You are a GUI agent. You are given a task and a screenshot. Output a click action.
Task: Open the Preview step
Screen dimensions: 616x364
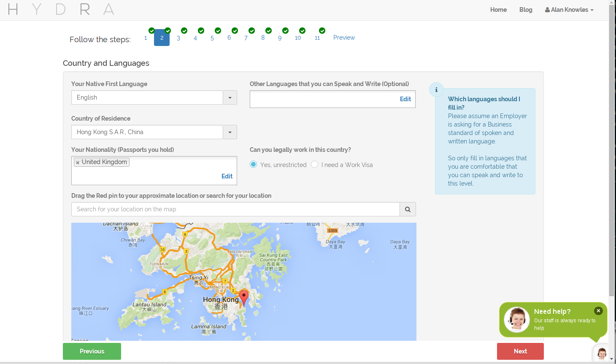344,38
